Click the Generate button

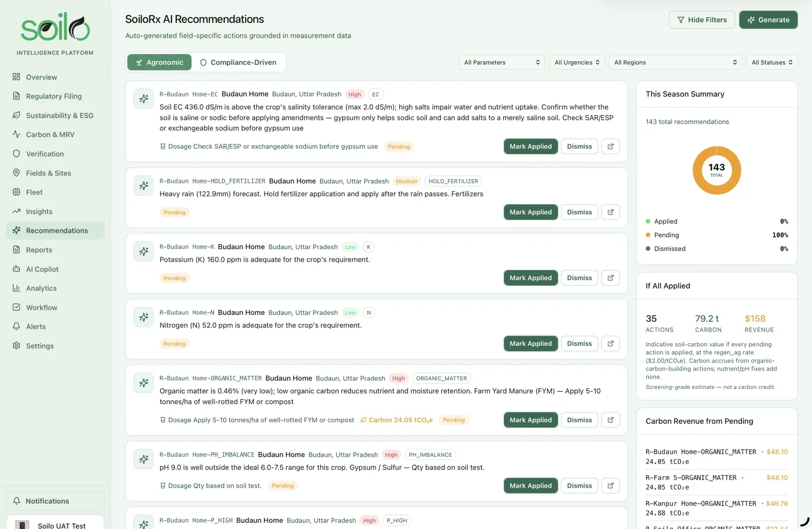[768, 20]
